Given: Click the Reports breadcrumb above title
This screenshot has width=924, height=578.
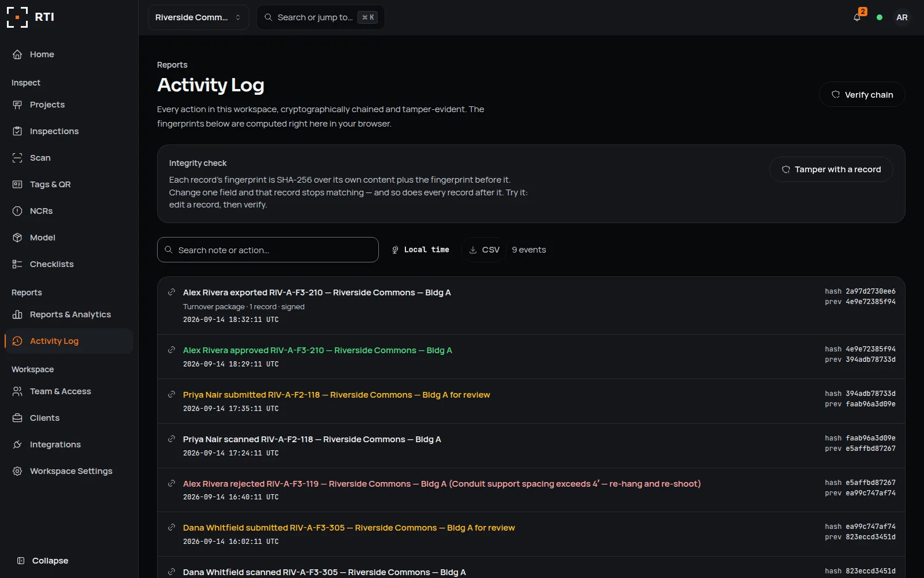Looking at the screenshot, I should point(172,65).
